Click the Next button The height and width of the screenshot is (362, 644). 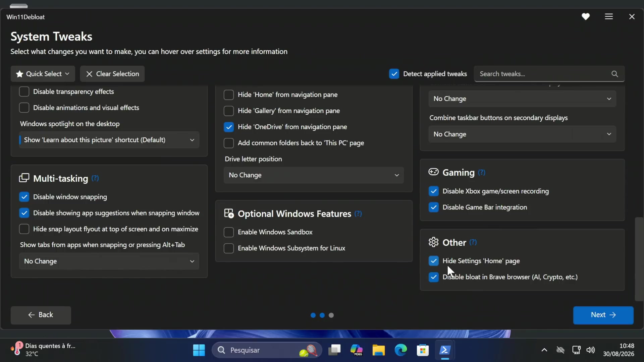tap(603, 315)
